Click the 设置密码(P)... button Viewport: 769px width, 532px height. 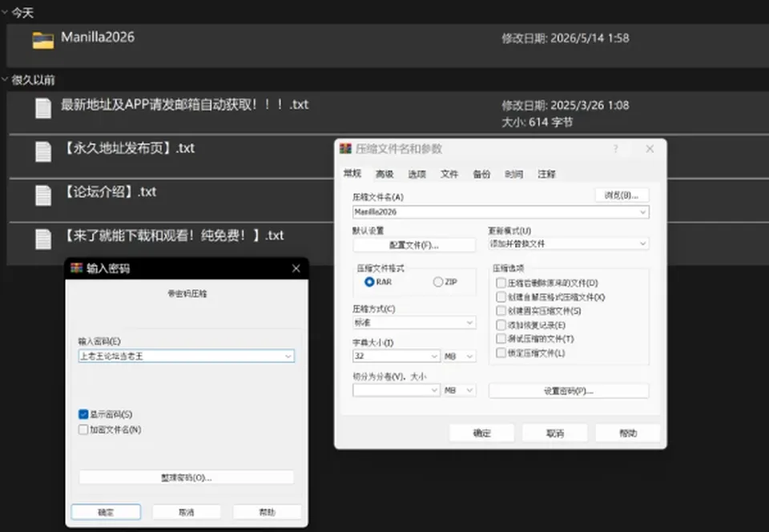(x=569, y=391)
